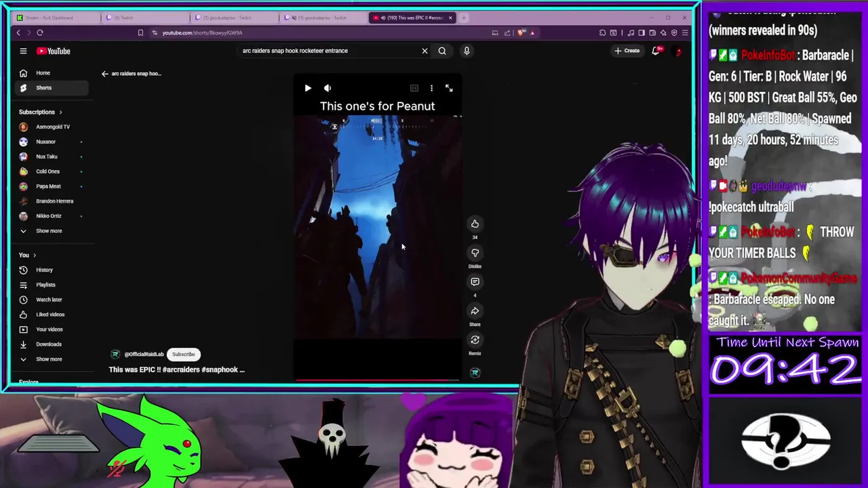
Task: Share this Short
Action: tap(475, 311)
